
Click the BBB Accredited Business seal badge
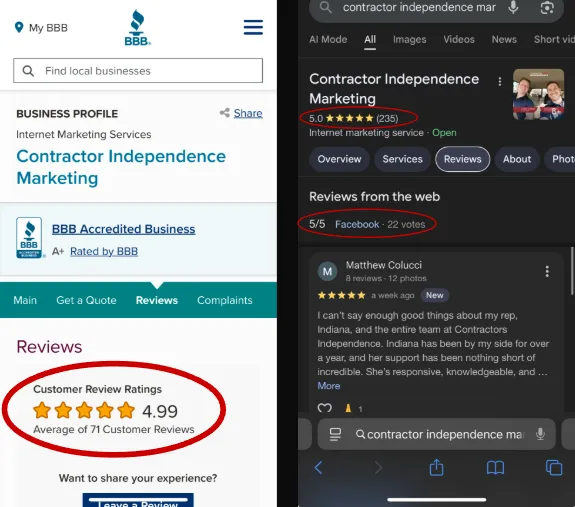pos(29,238)
